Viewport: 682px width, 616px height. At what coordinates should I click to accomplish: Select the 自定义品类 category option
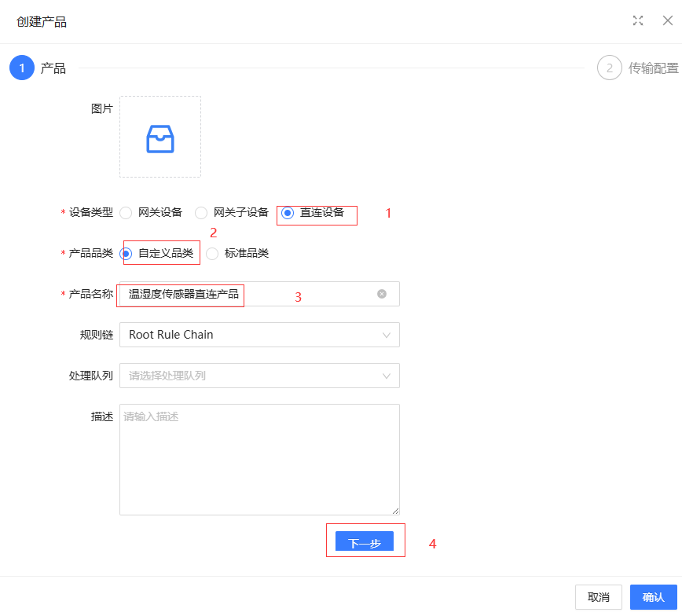click(126, 254)
